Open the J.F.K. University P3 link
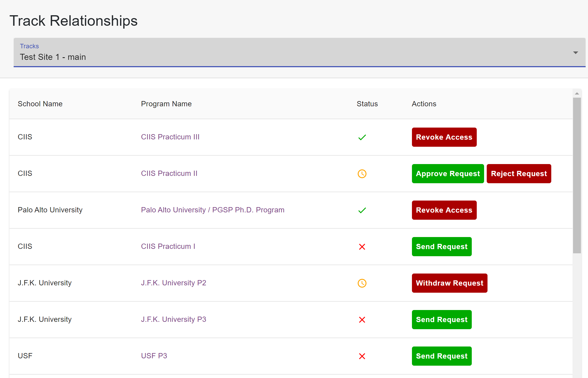588x378 pixels. tap(174, 319)
